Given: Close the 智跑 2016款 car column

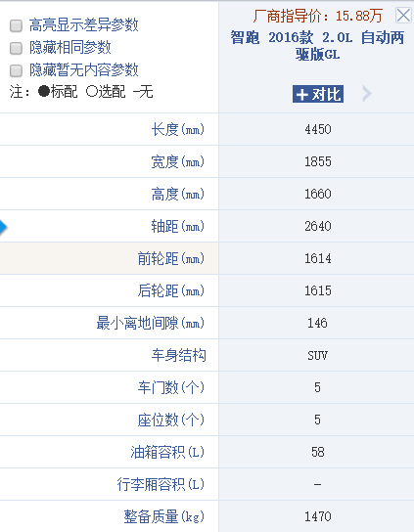Looking at the screenshot, I should click(x=403, y=16).
